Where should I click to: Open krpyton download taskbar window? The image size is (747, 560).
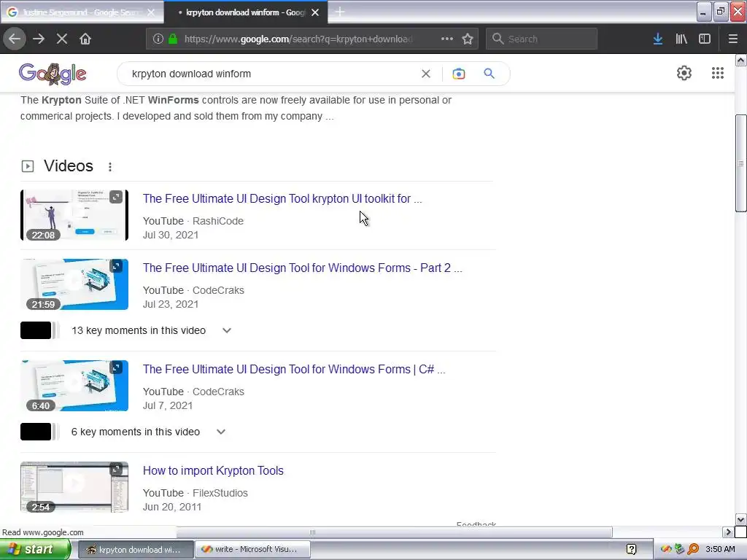tap(135, 550)
